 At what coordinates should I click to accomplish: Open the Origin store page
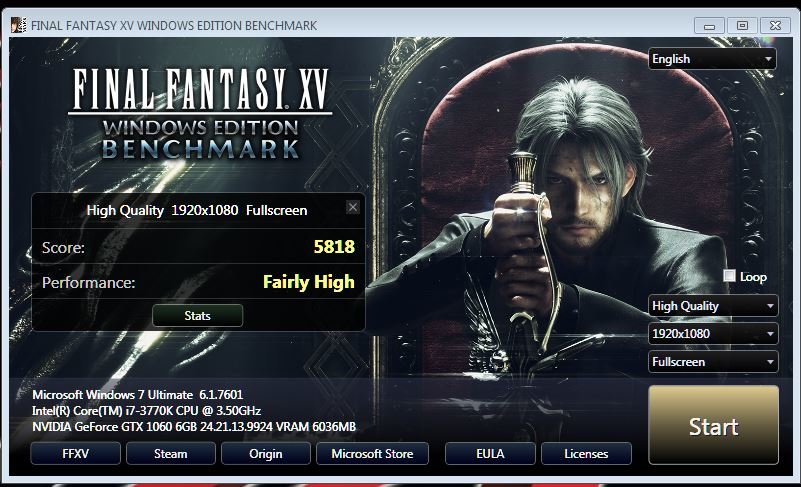pos(266,453)
